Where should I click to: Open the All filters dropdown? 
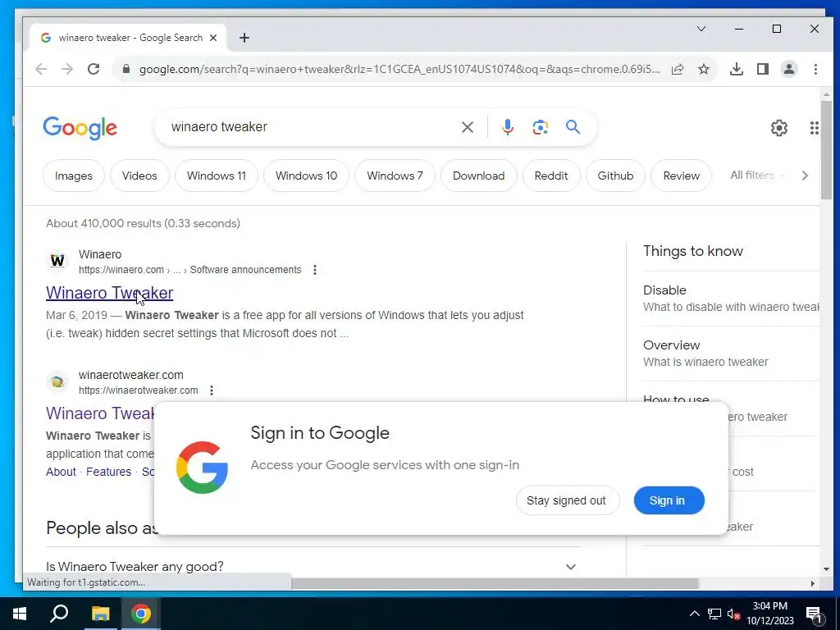pyautogui.click(x=757, y=176)
